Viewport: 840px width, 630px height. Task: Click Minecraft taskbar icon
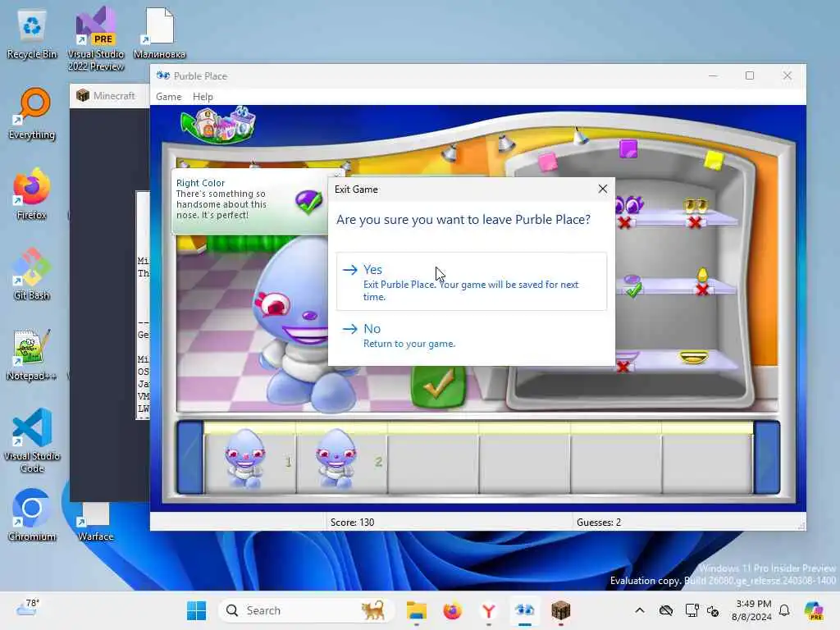(561, 610)
